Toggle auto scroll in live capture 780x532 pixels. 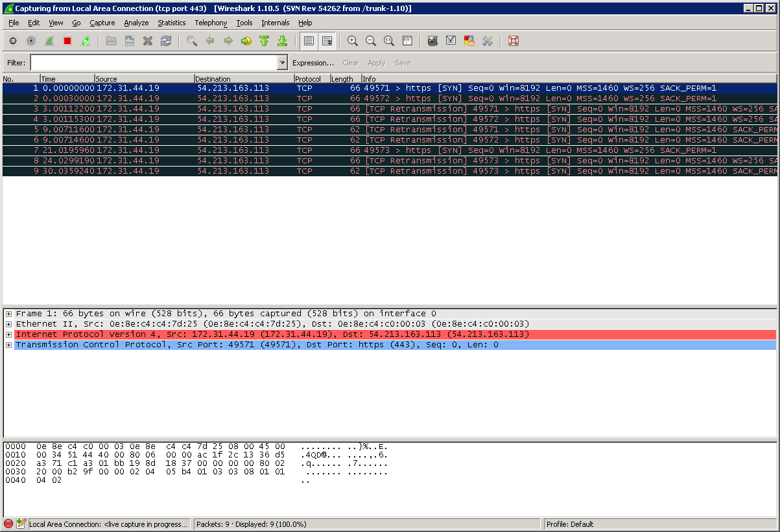[327, 41]
